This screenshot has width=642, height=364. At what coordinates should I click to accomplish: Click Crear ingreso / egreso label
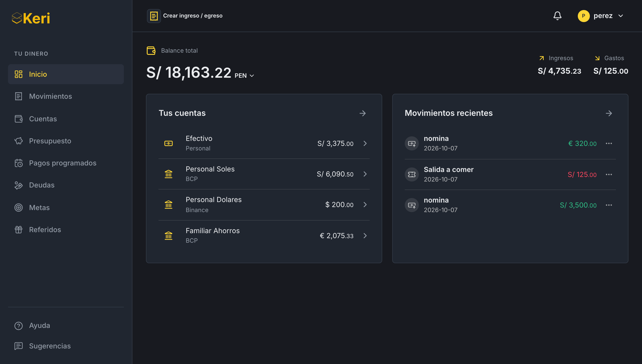point(193,16)
